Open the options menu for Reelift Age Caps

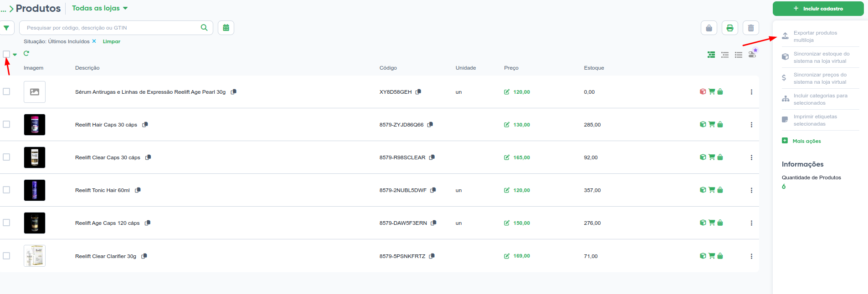click(x=751, y=223)
